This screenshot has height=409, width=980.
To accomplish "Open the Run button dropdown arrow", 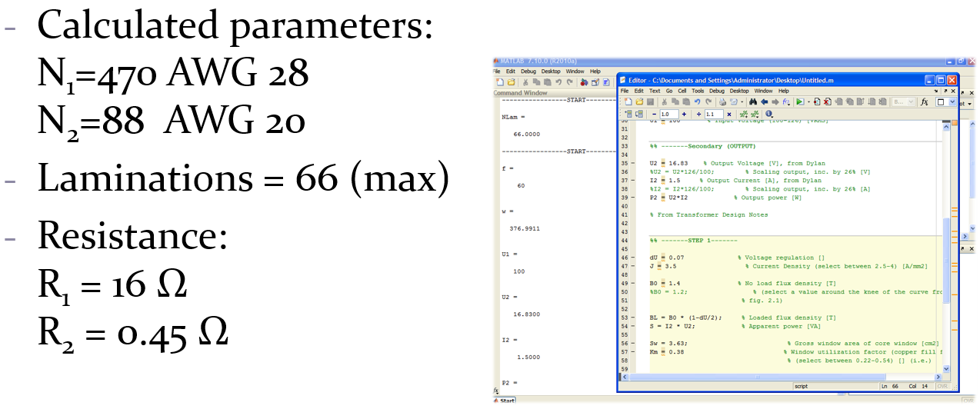I will pyautogui.click(x=808, y=101).
